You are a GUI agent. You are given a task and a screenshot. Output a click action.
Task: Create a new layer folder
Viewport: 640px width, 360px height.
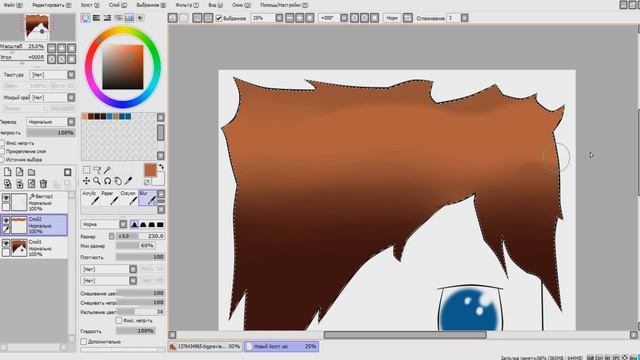[x=31, y=172]
